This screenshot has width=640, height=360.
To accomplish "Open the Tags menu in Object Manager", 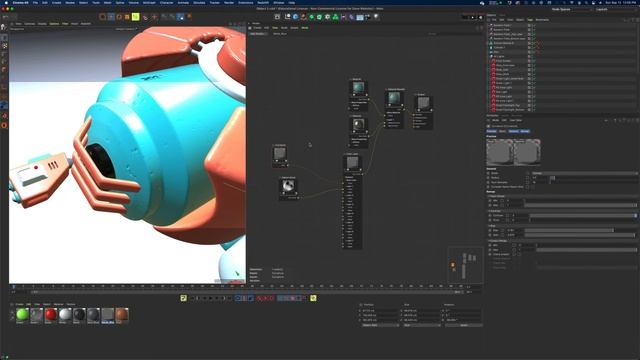I will [x=530, y=20].
